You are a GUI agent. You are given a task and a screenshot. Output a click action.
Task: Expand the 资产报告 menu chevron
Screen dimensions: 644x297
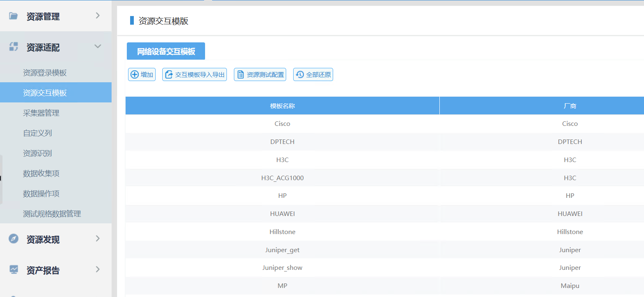click(x=98, y=269)
